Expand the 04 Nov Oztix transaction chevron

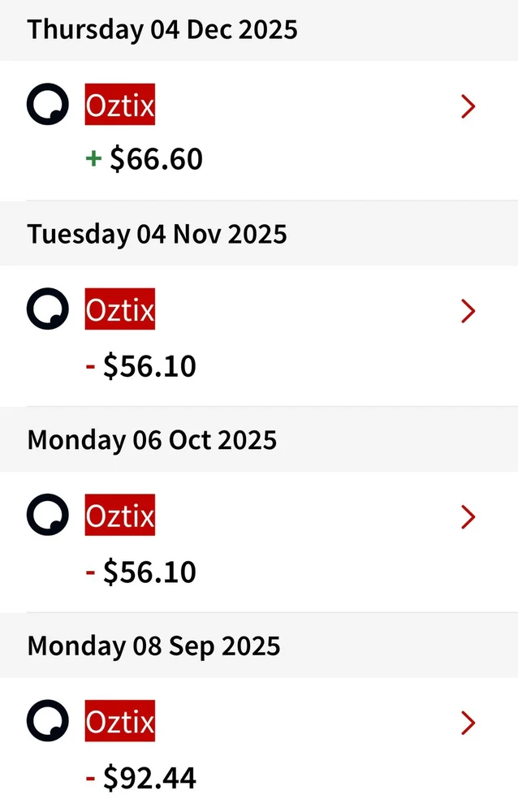click(468, 311)
